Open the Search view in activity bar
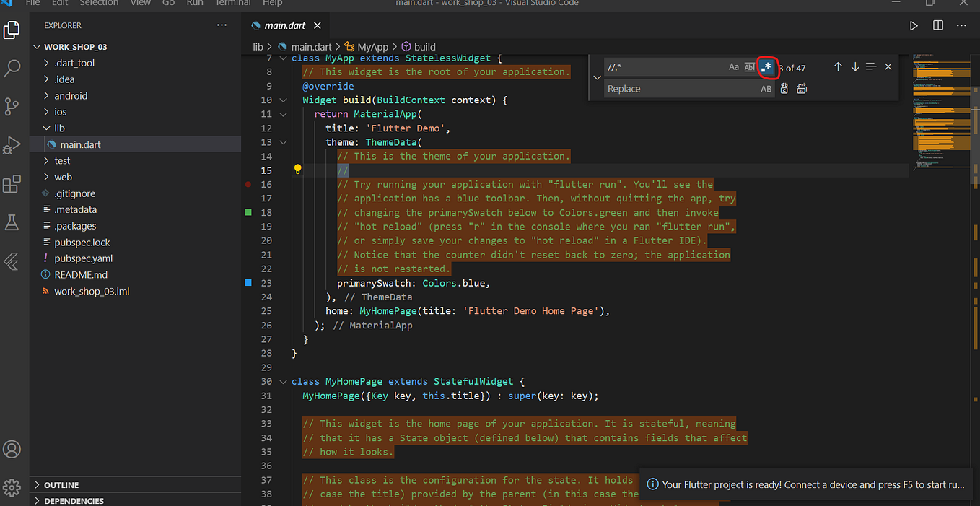 [12, 69]
